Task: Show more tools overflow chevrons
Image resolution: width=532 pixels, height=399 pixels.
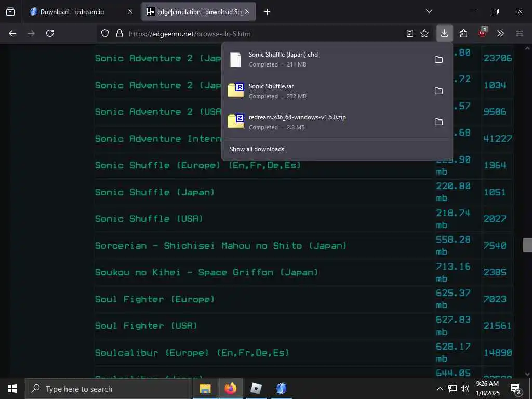Action: 500,33
